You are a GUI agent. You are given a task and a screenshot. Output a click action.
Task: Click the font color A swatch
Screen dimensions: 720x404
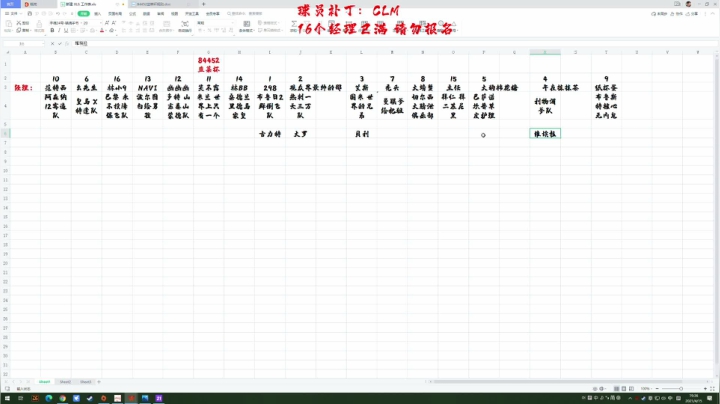(x=102, y=30)
